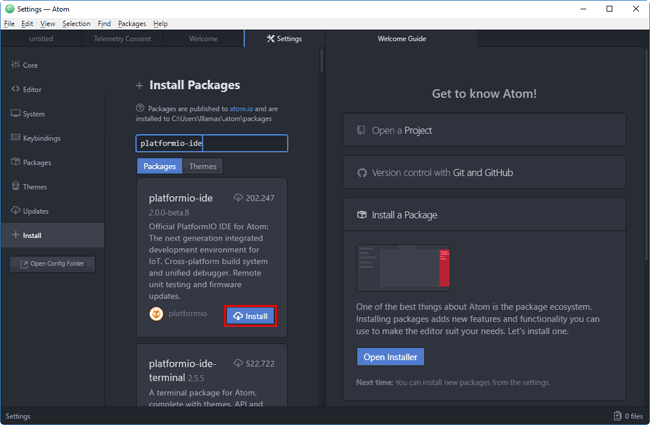This screenshot has height=425, width=650.
Task: Select the Themes search filter button
Action: point(203,166)
